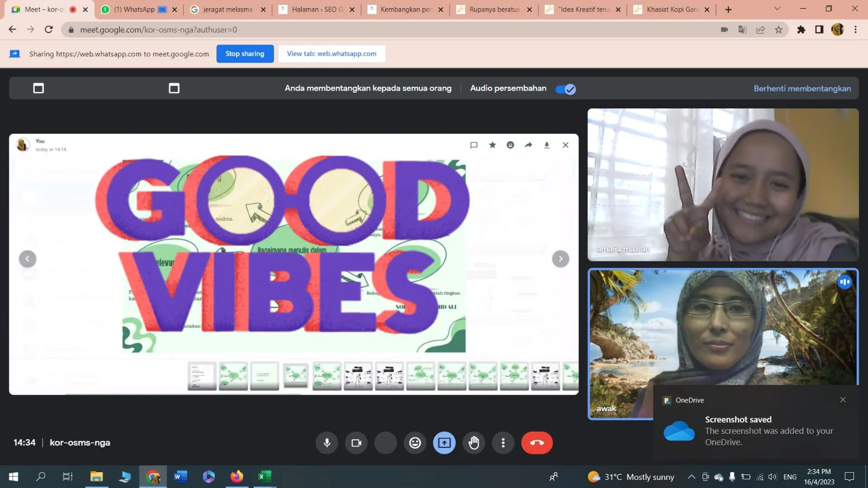
Task: Raise hand in the meeting
Action: (x=474, y=443)
